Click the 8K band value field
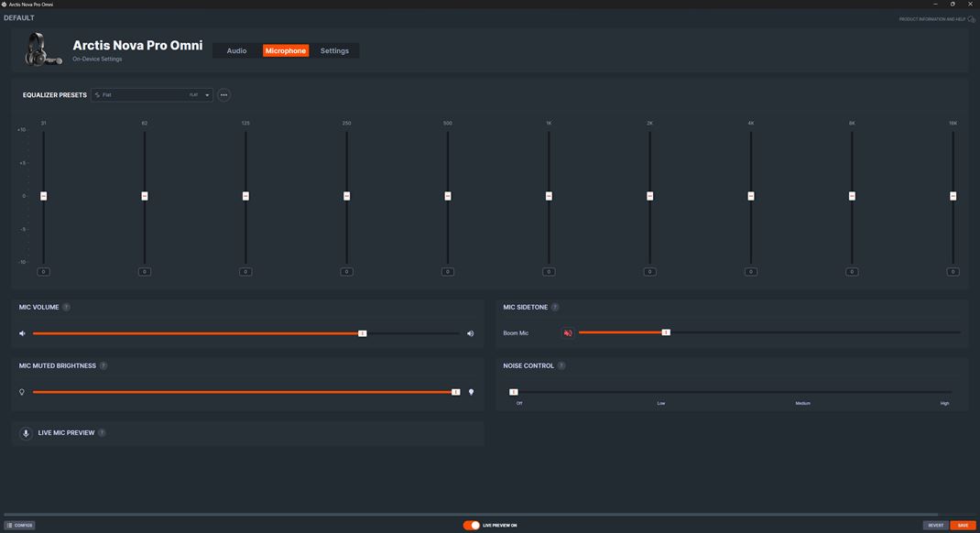Screen dimensions: 980x533 (x=852, y=272)
